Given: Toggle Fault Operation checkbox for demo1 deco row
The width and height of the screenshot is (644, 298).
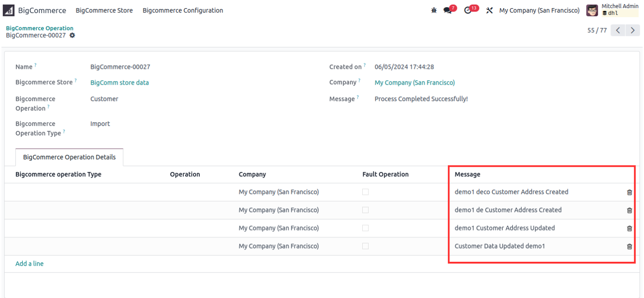Looking at the screenshot, I should (365, 192).
